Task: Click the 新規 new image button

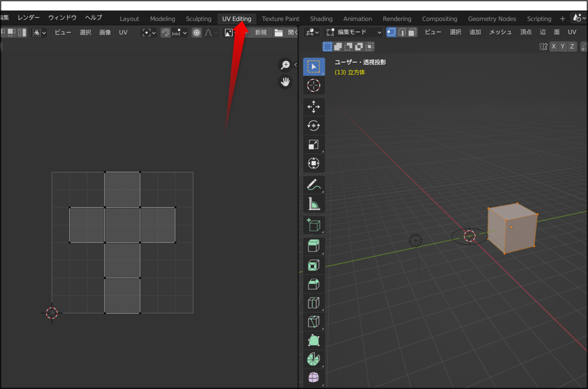Action: pos(261,33)
